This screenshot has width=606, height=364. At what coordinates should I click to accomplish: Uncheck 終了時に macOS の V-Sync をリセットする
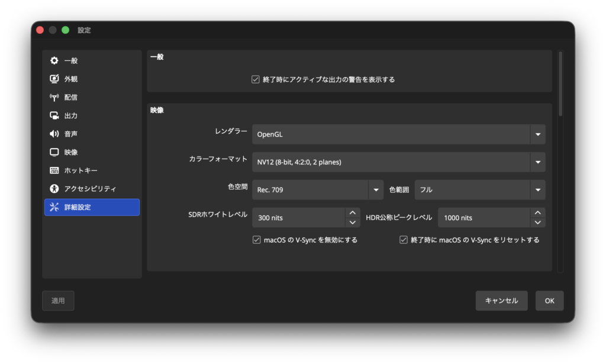[404, 240]
